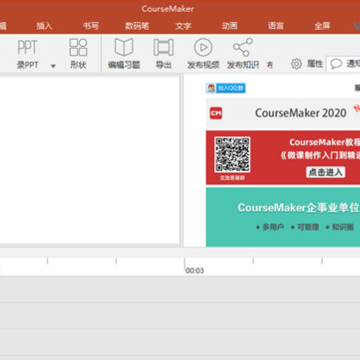Click the CourseMaker 2020 banner title
360x360 pixels.
click(x=301, y=113)
